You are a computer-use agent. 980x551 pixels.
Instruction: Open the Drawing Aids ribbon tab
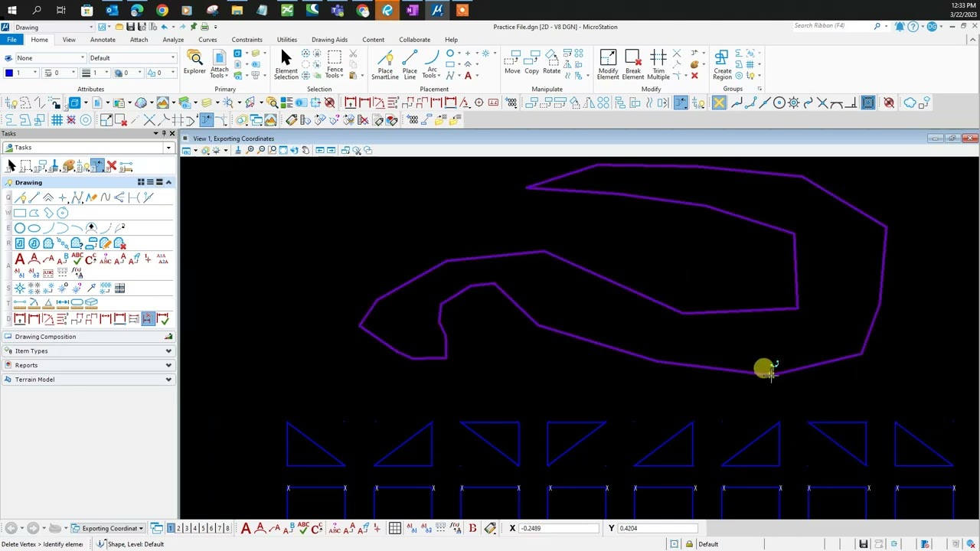(x=329, y=40)
